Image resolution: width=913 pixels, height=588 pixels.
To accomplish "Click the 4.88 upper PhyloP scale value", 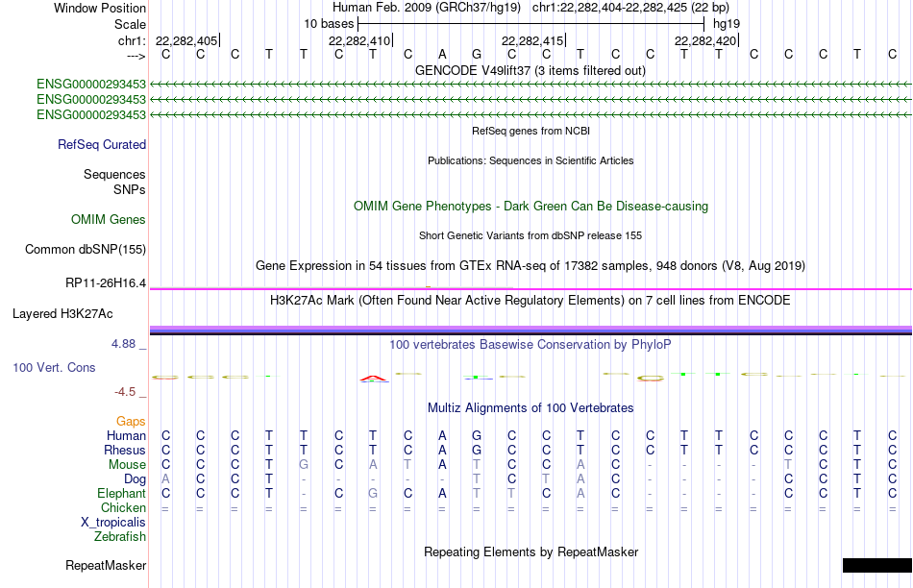I will coord(123,344).
